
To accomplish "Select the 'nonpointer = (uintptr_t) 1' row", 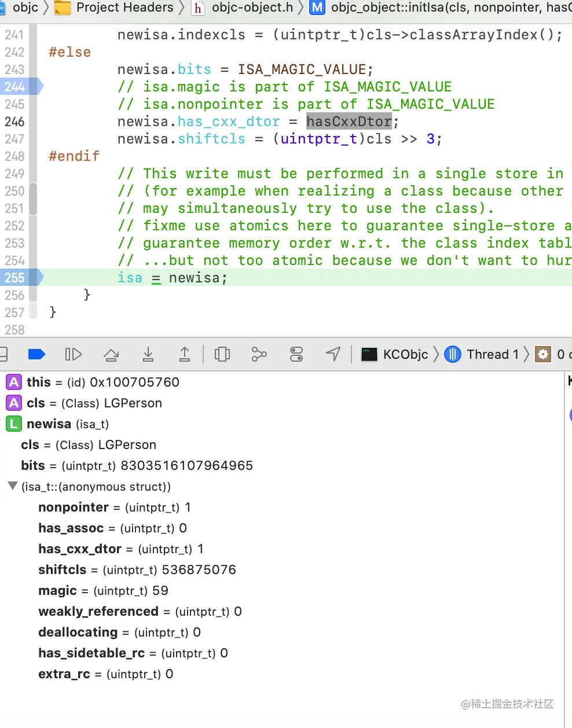I will pos(282,507).
